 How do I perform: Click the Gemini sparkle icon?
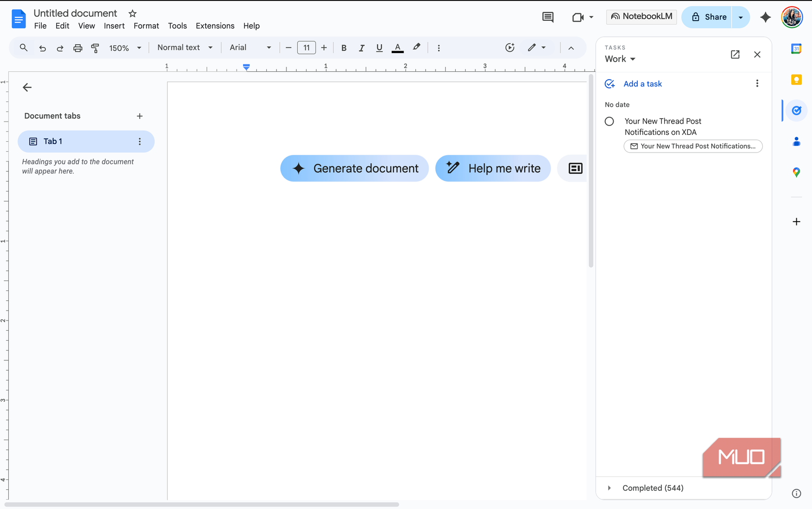click(x=765, y=17)
